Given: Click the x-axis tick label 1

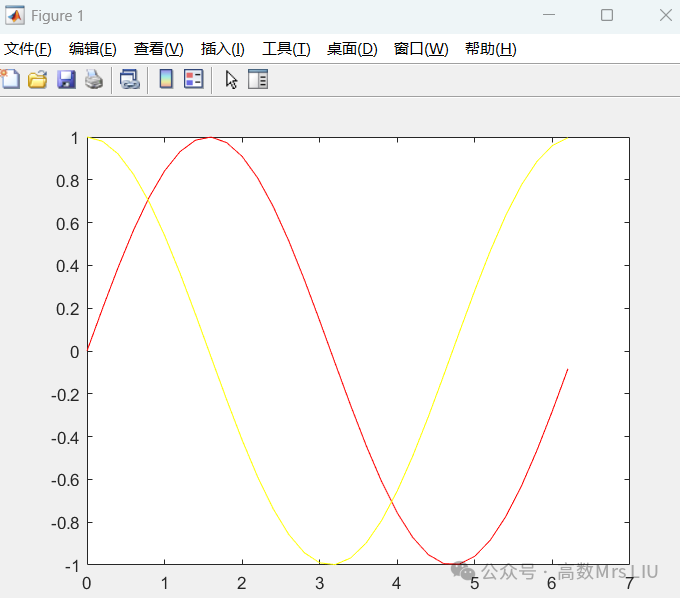Looking at the screenshot, I should click(x=165, y=583).
